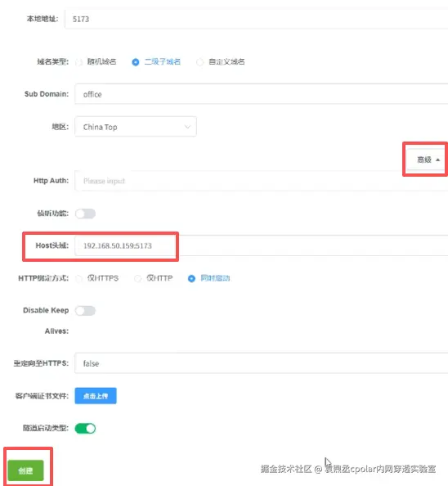Toggle the 隧道启动类型 green switch
Screen dimensions: 448x486
pyautogui.click(x=85, y=429)
